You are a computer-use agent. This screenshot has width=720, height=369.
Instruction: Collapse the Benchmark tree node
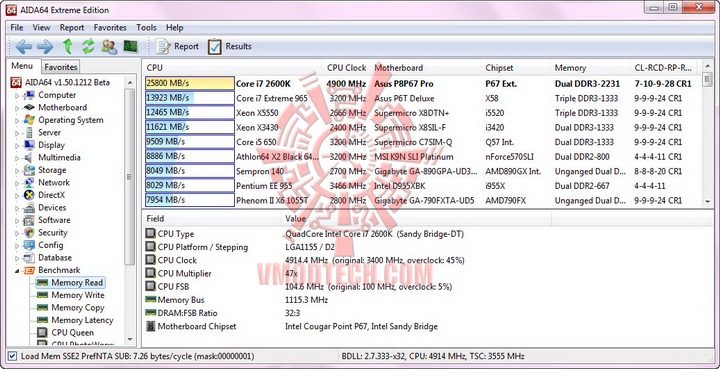(17, 271)
